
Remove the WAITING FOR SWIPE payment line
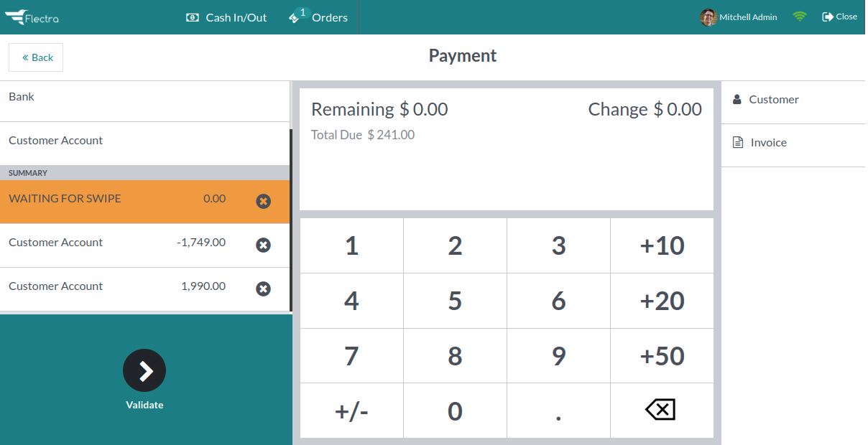(x=264, y=202)
